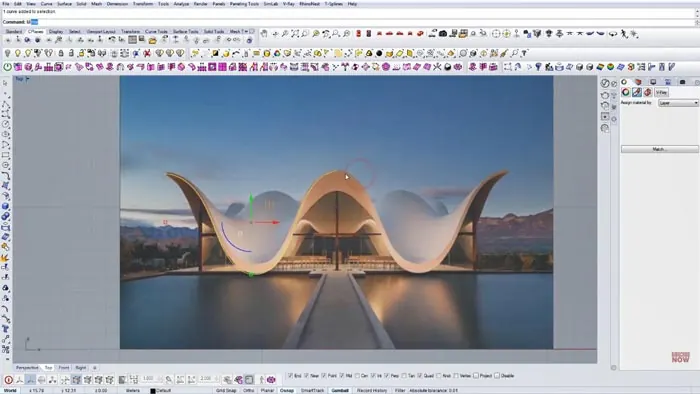This screenshot has width=700, height=394.
Task: Click the green power button icon
Action: (x=8, y=67)
